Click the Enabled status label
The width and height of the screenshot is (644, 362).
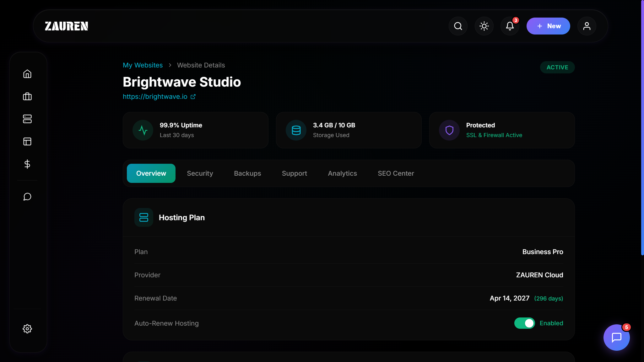[x=551, y=323]
